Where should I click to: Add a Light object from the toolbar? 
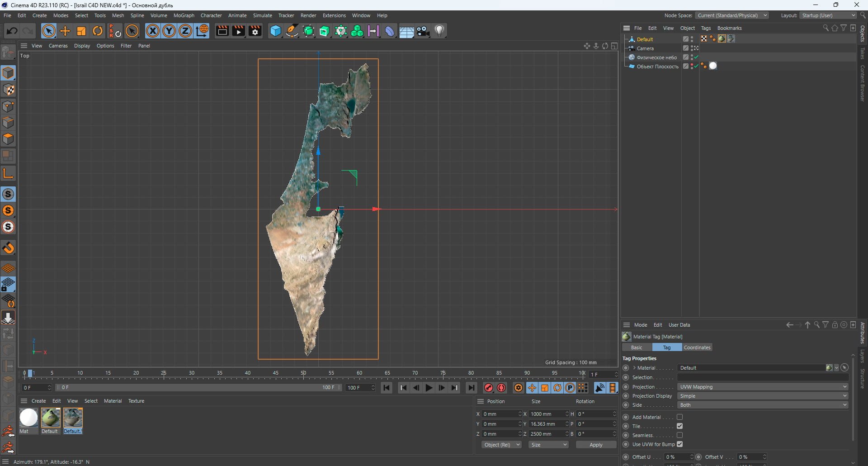click(x=439, y=31)
